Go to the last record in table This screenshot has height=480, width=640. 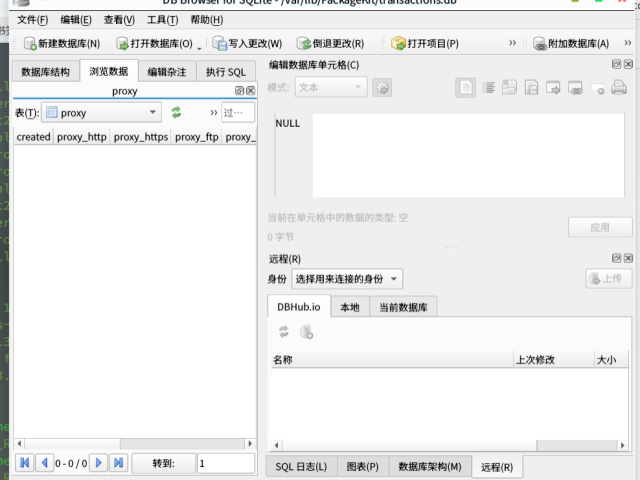(x=118, y=463)
